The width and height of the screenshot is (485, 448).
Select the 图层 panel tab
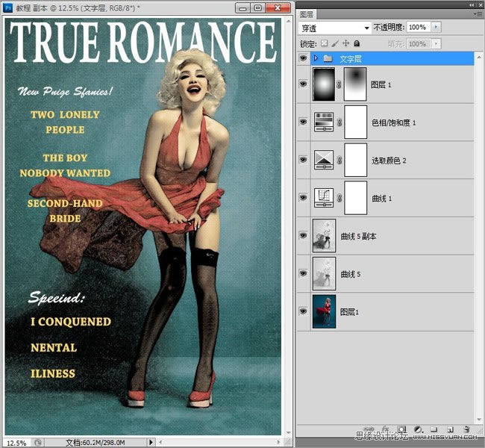pos(307,14)
